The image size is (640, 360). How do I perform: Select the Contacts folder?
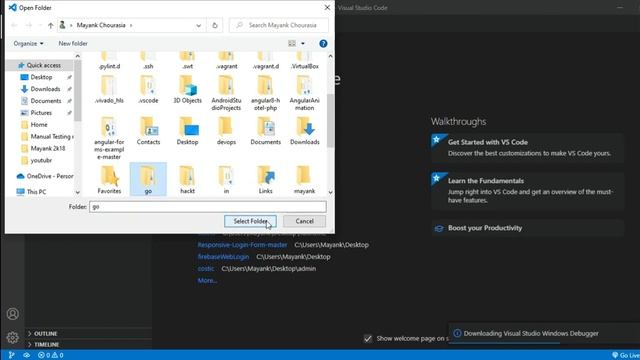148,131
